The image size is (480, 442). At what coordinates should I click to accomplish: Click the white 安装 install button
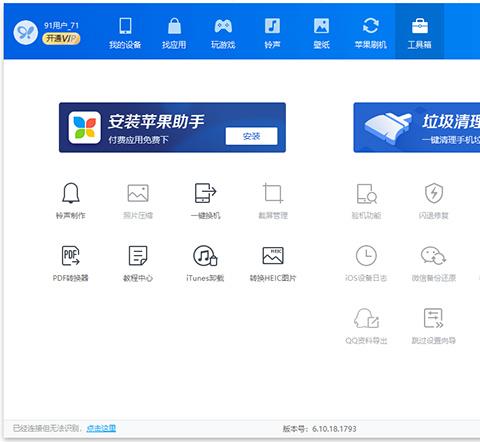point(251,136)
